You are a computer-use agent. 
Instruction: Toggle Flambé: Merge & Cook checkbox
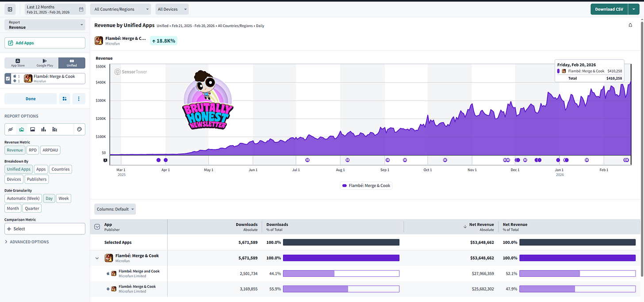click(x=8, y=79)
